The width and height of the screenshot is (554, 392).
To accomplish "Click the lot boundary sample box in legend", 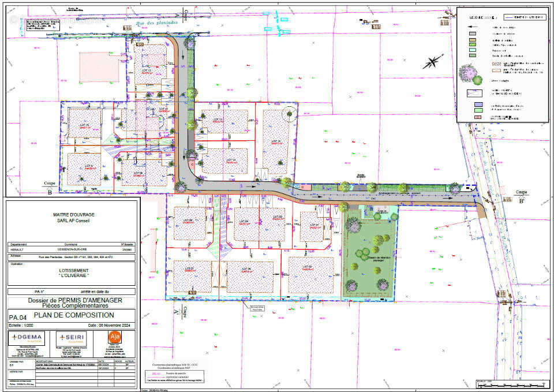I will pos(474,94).
